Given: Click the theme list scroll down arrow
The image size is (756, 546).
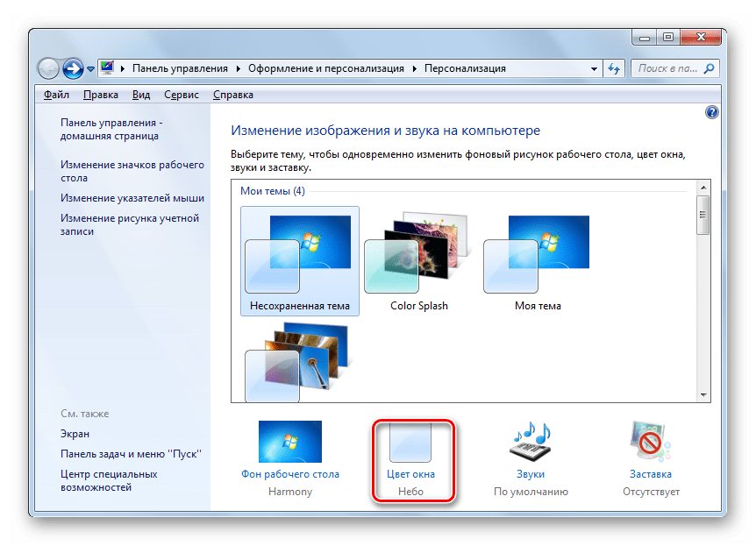Looking at the screenshot, I should (703, 395).
